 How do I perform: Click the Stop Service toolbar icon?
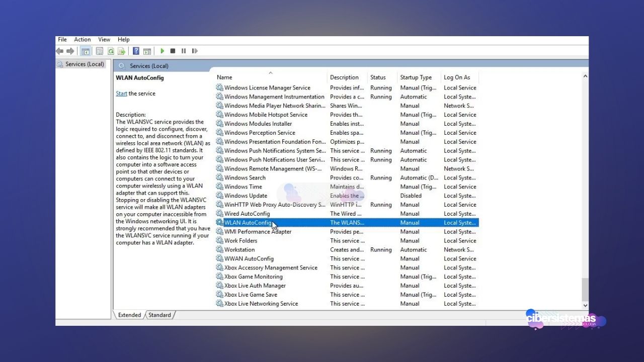(173, 51)
